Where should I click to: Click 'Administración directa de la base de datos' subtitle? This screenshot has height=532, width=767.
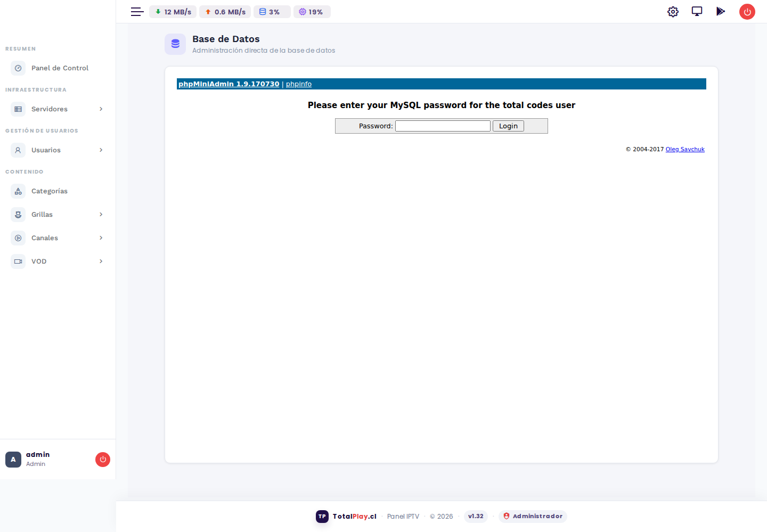pos(264,51)
